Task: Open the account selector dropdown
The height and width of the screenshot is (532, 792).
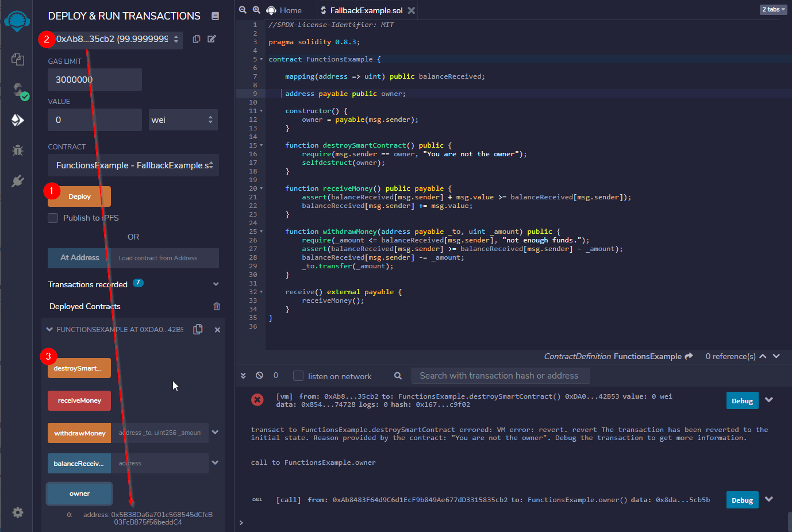Action: click(x=115, y=39)
